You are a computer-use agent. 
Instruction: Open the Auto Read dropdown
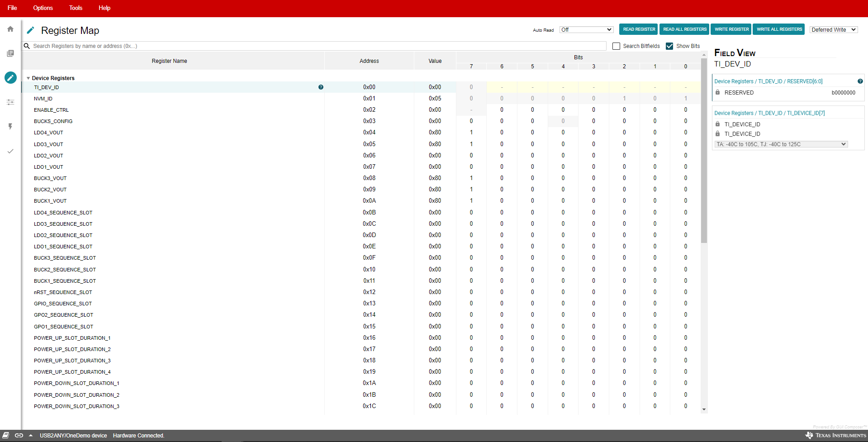coord(586,30)
